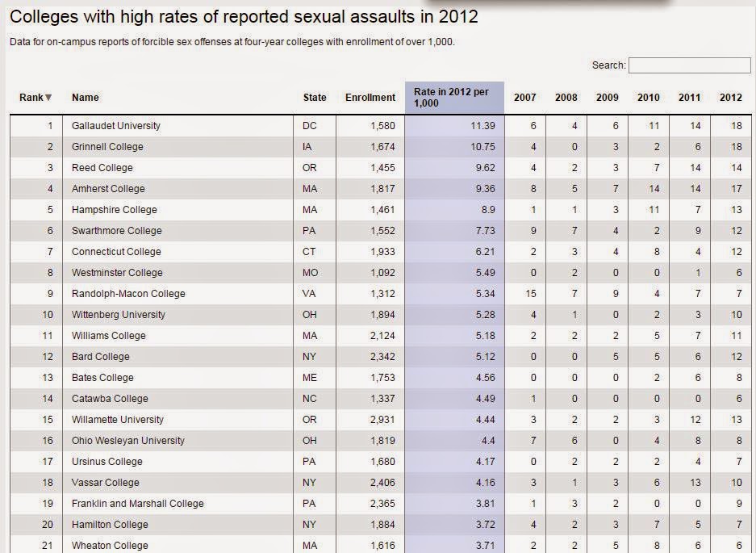Sort by the 2008 column header
Image resolution: width=756 pixels, height=553 pixels.
point(566,98)
